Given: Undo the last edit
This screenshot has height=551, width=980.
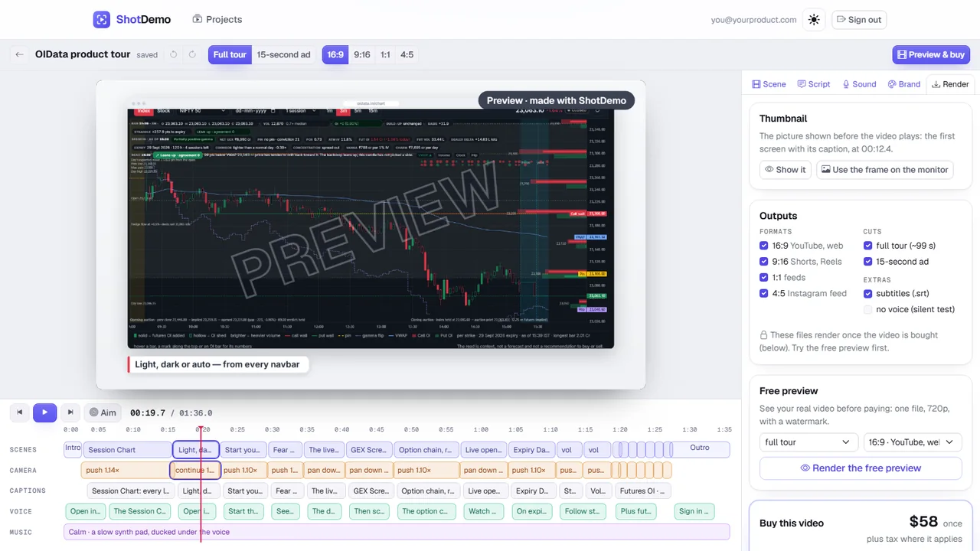Looking at the screenshot, I should tap(174, 55).
